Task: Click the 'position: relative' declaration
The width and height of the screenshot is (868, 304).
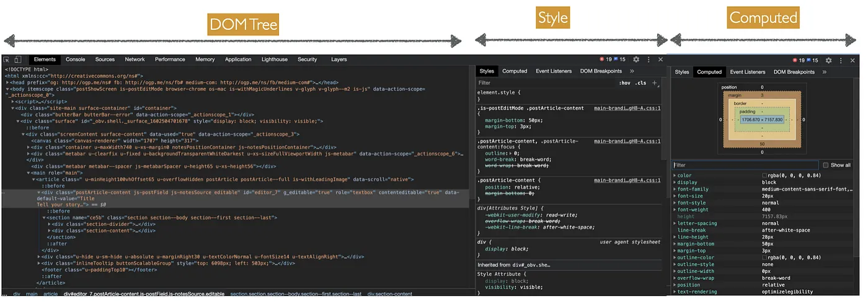Action: pos(512,187)
